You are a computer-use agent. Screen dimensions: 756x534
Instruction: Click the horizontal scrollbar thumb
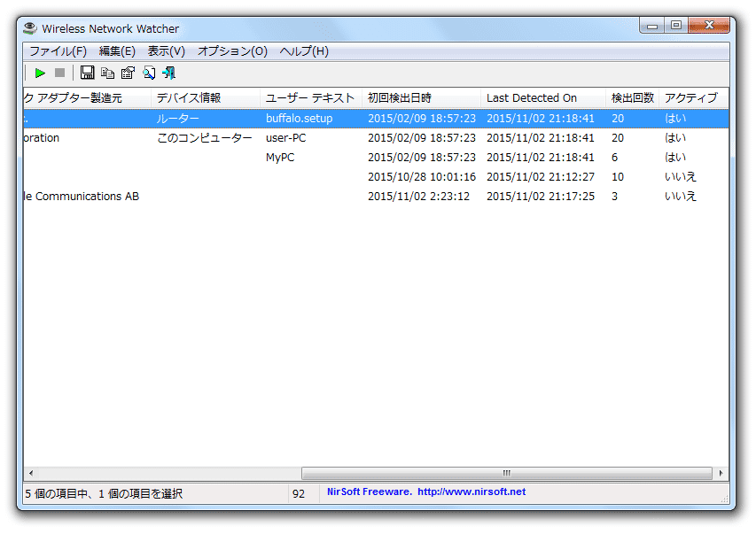(x=507, y=473)
